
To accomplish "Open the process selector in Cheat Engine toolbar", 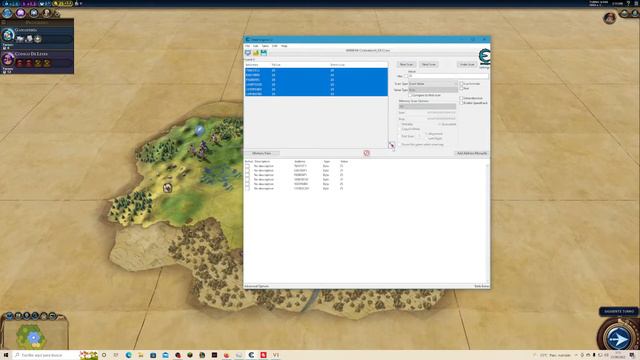I will 248,53.
